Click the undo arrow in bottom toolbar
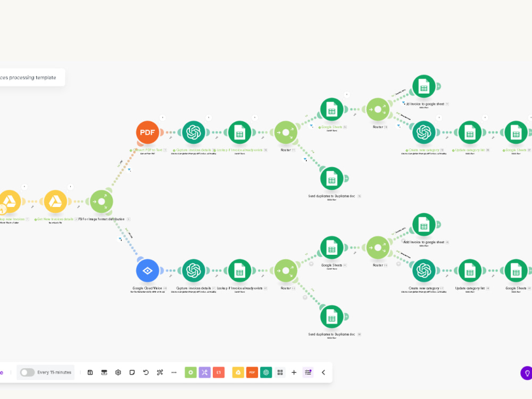Image resolution: width=532 pixels, height=399 pixels. pos(145,372)
